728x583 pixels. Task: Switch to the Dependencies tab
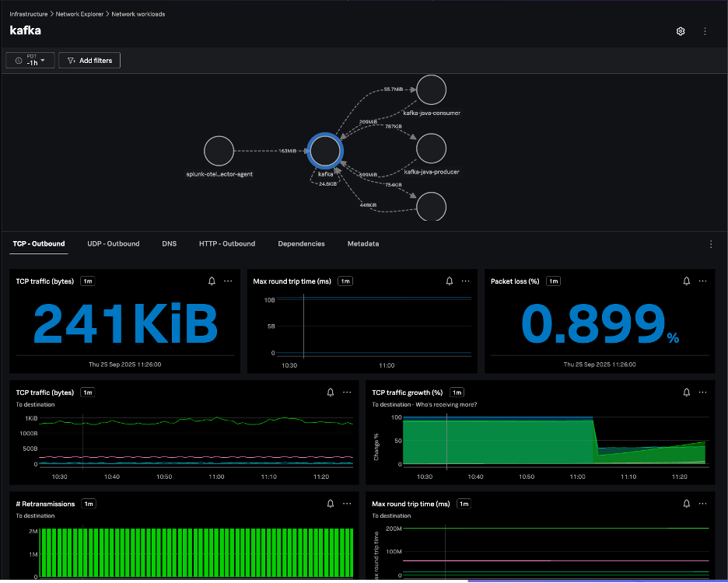[301, 244]
